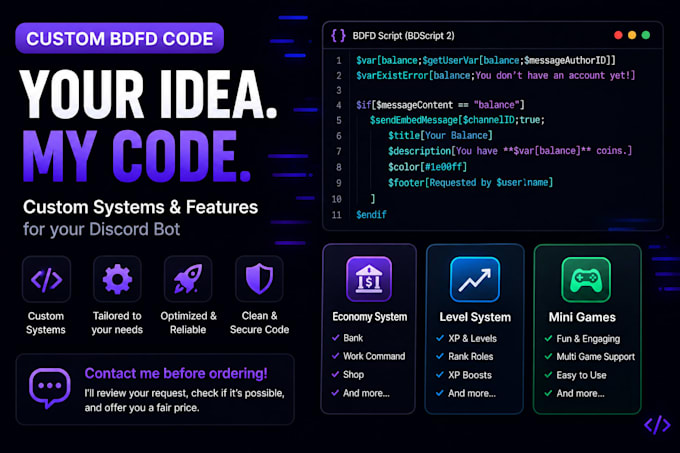The height and width of the screenshot is (453, 680).
Task: Click the $description code line
Action: [x=510, y=151]
